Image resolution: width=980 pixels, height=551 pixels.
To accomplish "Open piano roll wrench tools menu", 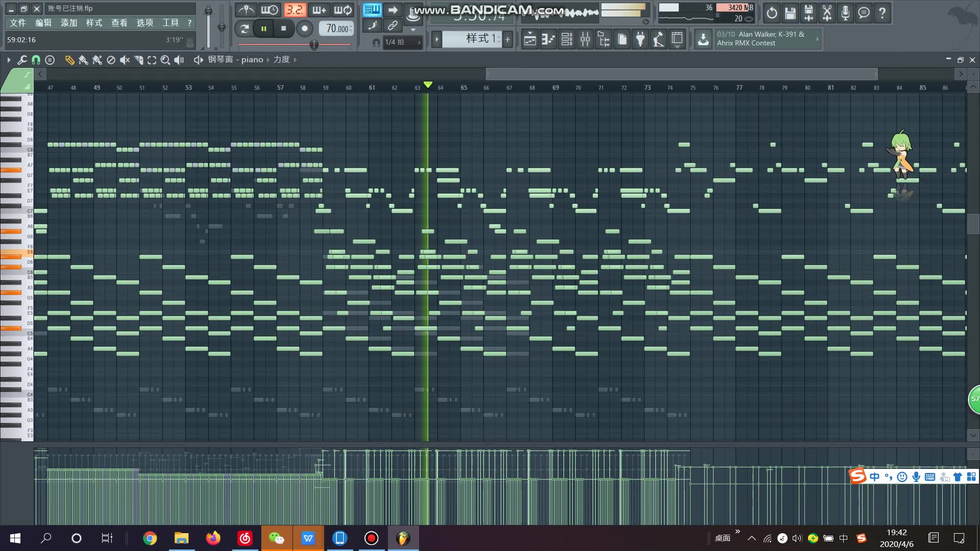I will point(22,60).
